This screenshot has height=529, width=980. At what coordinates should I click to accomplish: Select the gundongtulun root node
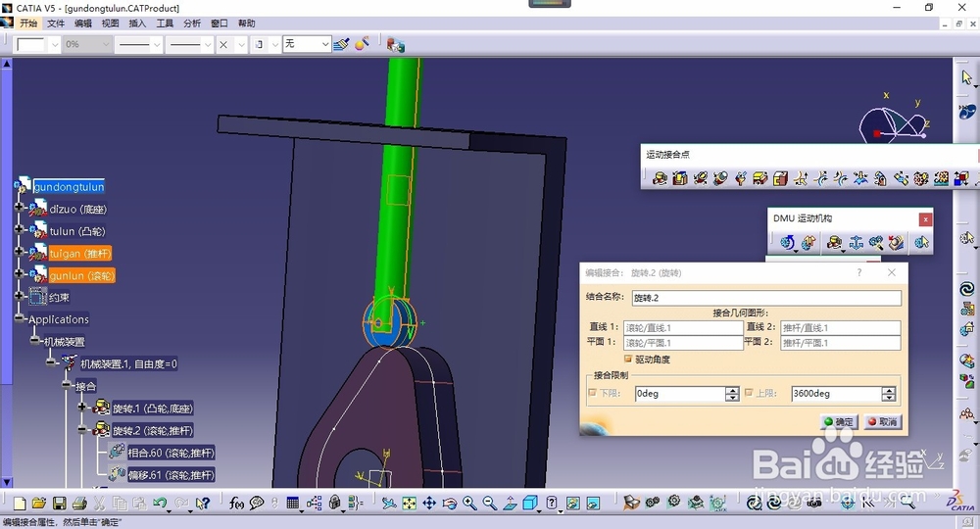coord(69,187)
